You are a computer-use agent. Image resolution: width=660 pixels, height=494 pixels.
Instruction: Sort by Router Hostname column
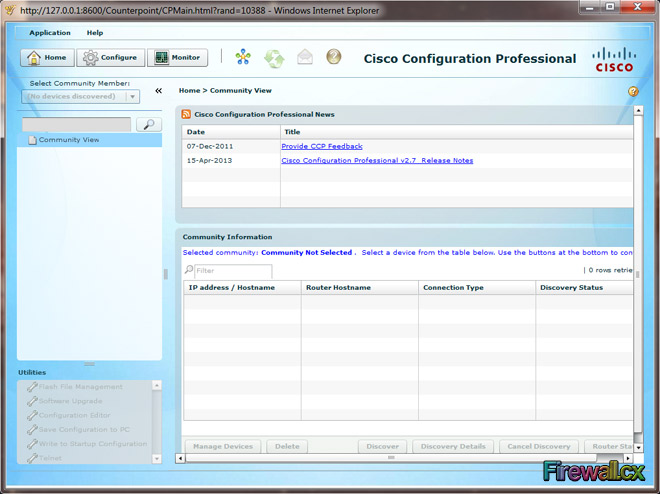click(x=359, y=287)
